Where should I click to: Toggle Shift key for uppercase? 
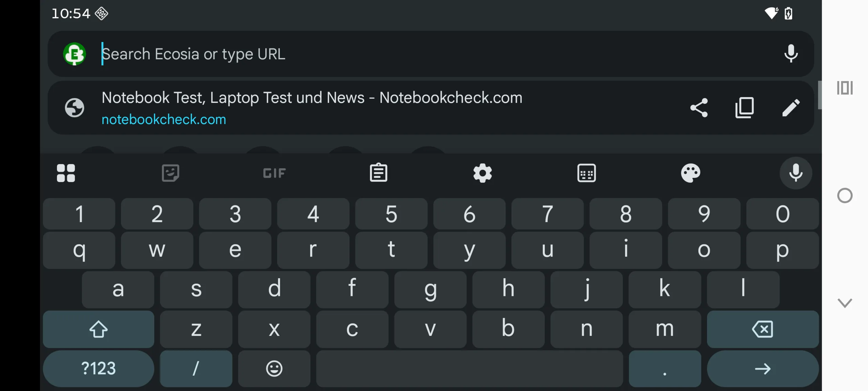tap(98, 329)
